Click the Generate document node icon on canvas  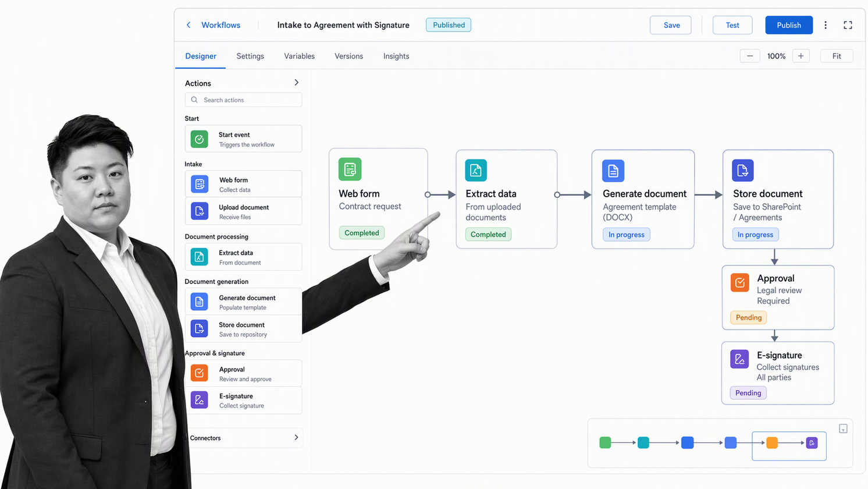613,171
